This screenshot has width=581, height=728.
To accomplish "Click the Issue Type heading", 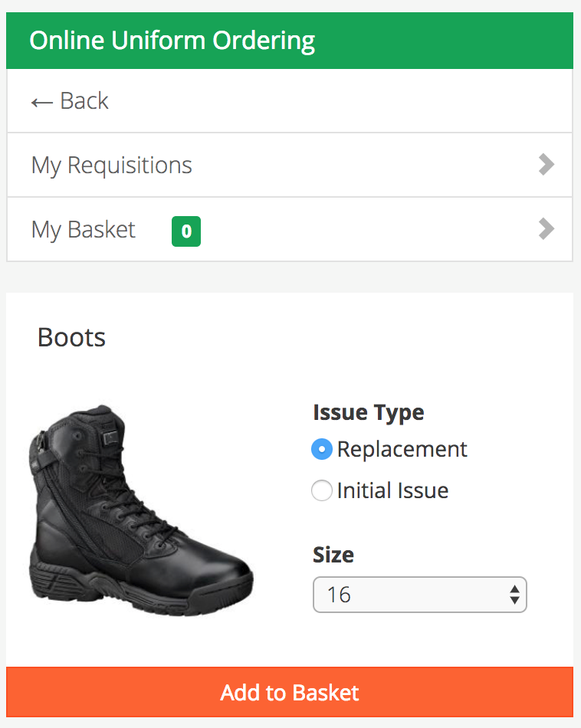I will point(369,413).
